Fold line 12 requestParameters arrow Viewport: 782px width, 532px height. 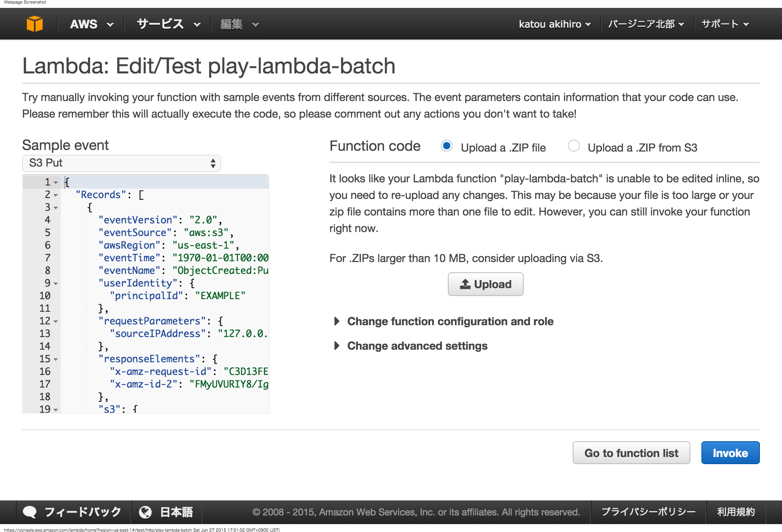click(56, 321)
